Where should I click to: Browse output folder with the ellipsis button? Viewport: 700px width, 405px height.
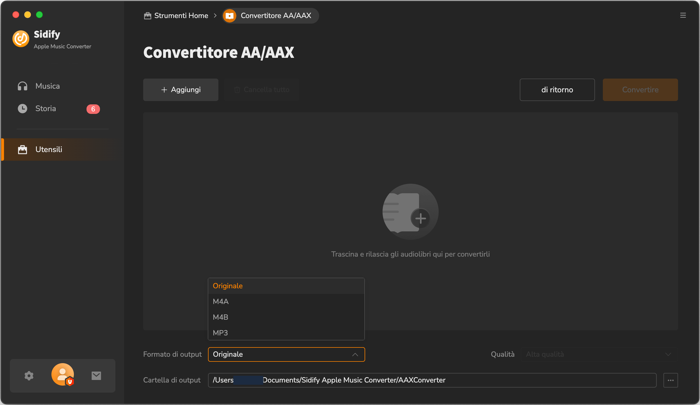(671, 380)
